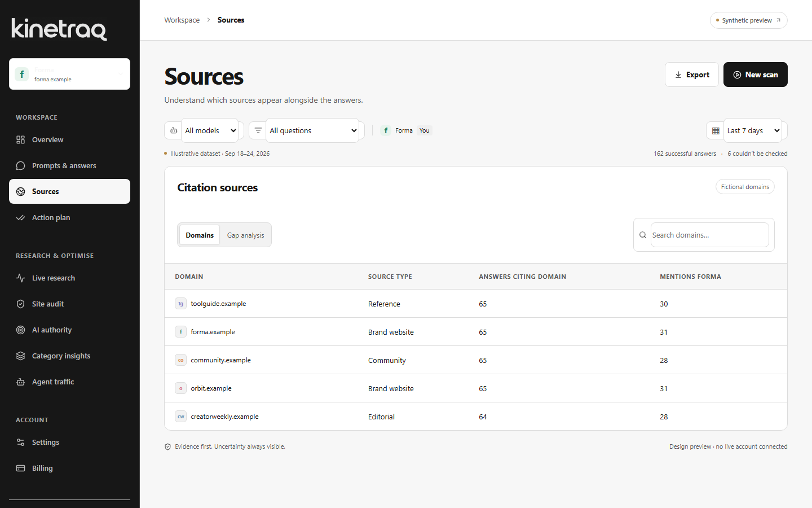Switch to the Gap analysis tab
The width and height of the screenshot is (812, 508).
(245, 235)
